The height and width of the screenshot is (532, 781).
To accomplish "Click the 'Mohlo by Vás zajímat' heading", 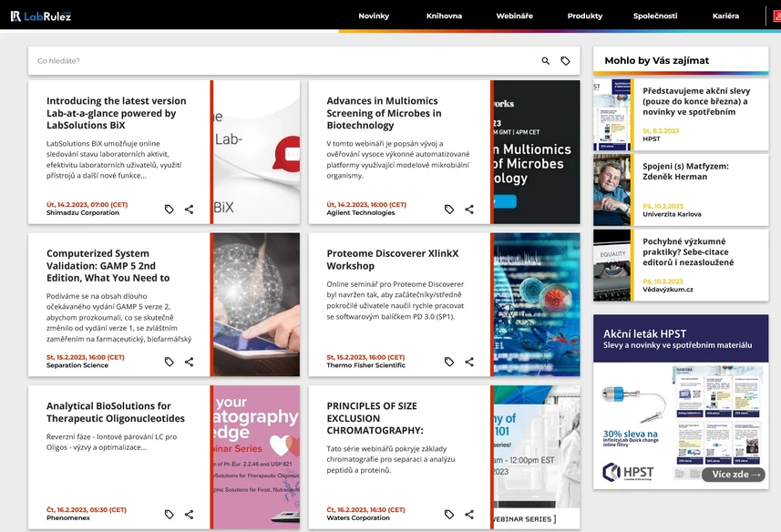I will pyautogui.click(x=656, y=61).
